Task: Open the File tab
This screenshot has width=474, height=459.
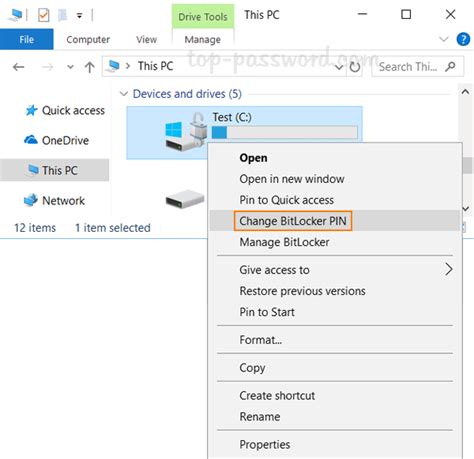Action: coord(27,39)
